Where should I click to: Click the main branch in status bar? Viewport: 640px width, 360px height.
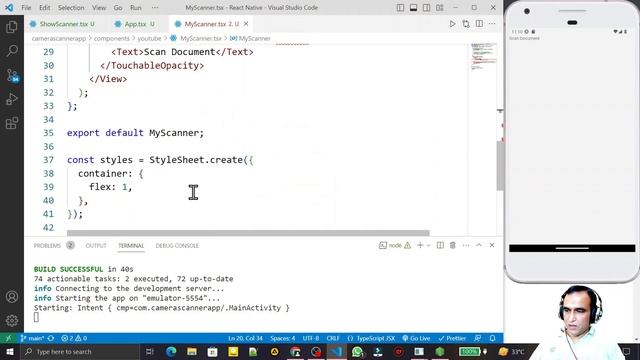click(32, 338)
